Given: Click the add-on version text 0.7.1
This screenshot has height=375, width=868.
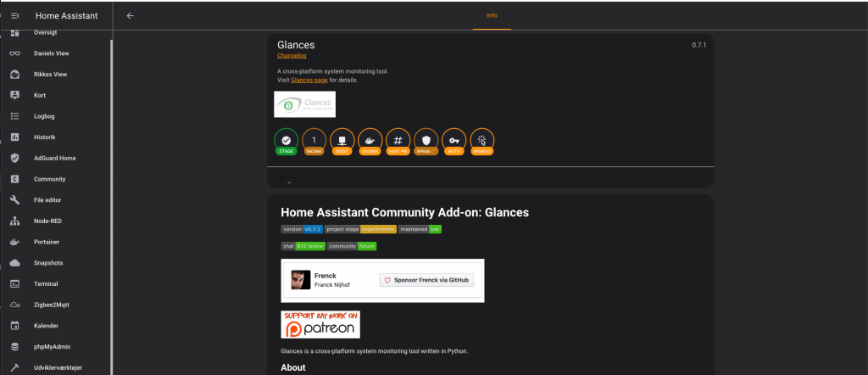Looking at the screenshot, I should pos(699,45).
